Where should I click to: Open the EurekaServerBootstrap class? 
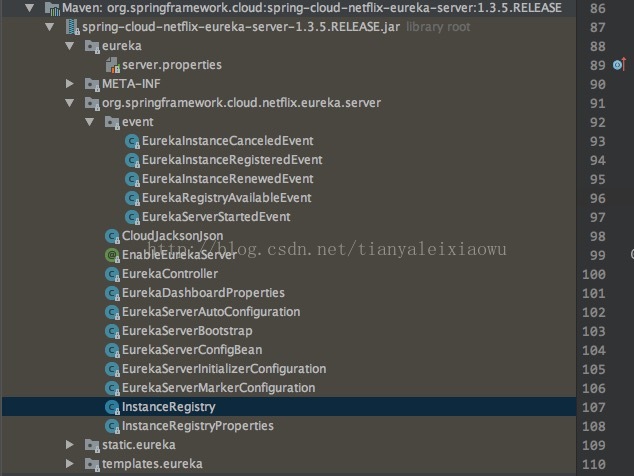click(187, 331)
